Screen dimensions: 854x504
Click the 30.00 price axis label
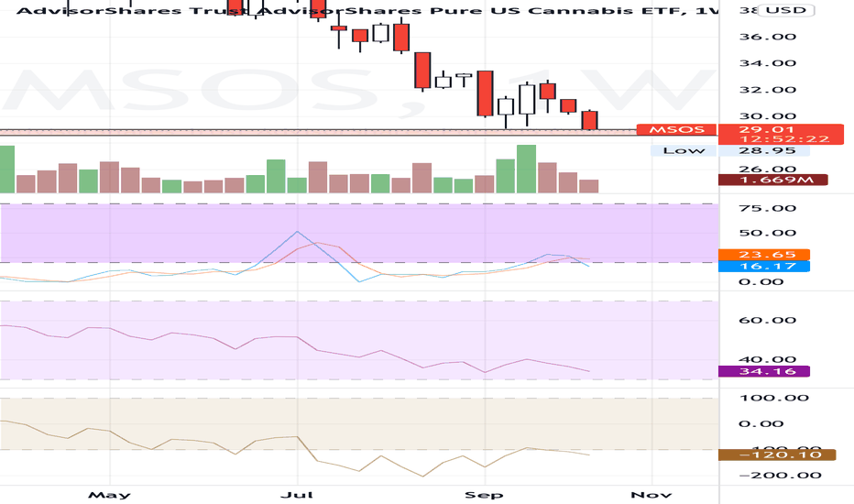tap(767, 116)
